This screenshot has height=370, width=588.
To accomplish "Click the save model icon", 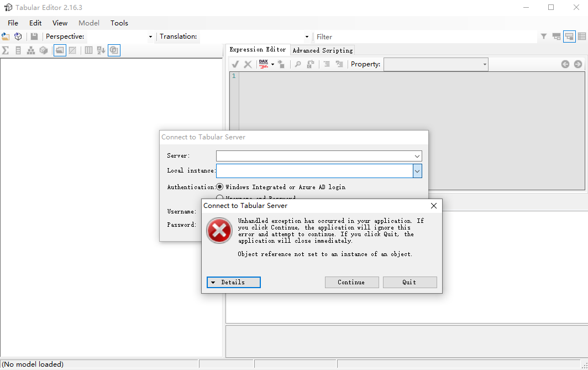I will (x=34, y=36).
